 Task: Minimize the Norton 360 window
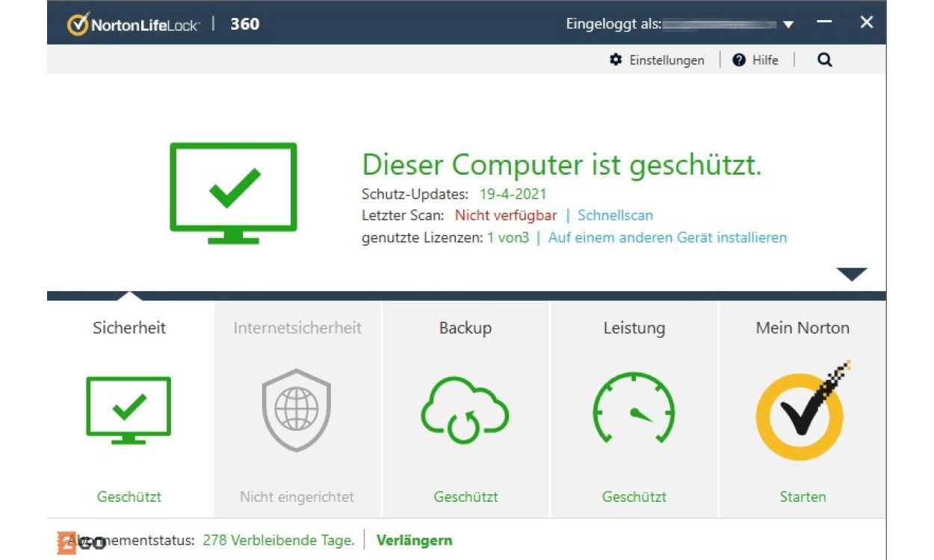coord(824,22)
